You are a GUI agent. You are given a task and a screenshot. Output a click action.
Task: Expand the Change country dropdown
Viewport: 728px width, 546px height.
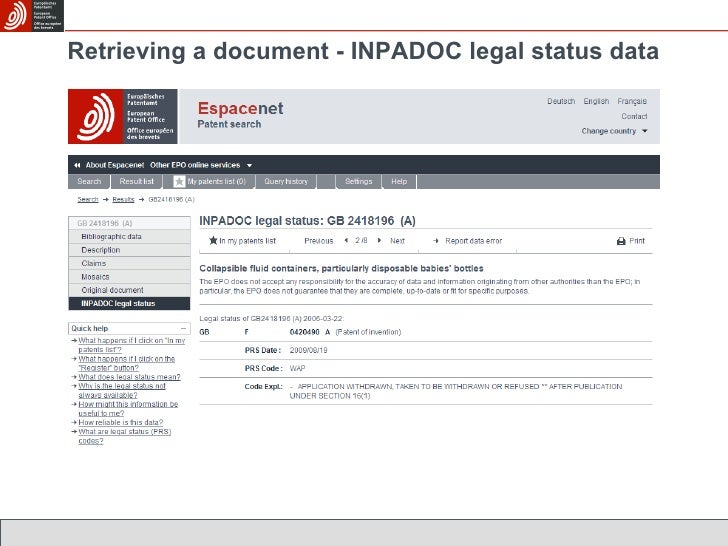[614, 131]
